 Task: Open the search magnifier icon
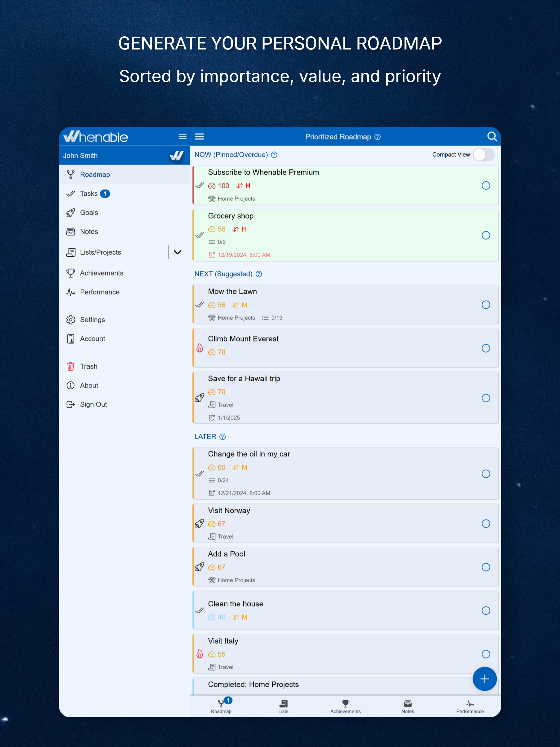[492, 136]
